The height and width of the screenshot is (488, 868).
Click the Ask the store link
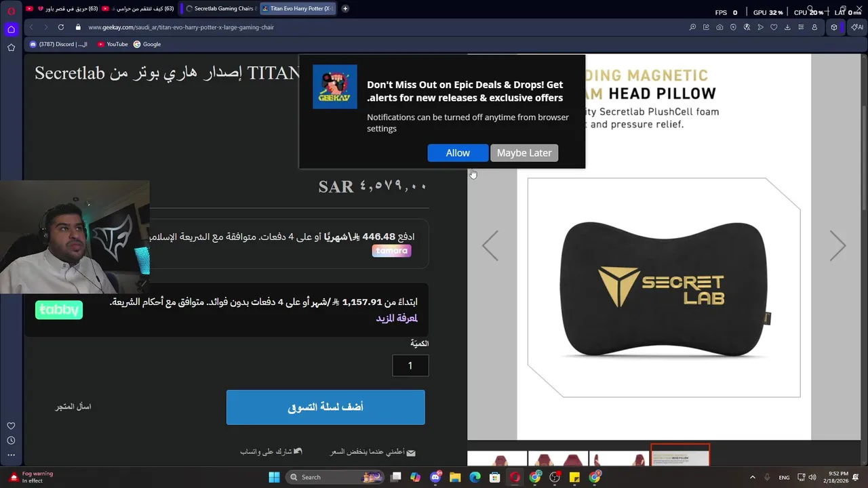[x=73, y=407]
